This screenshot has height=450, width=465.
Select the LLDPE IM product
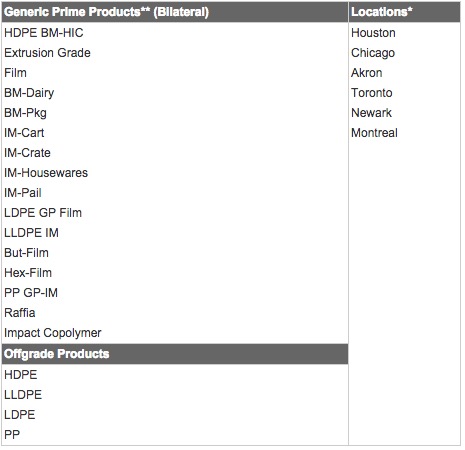pos(31,233)
